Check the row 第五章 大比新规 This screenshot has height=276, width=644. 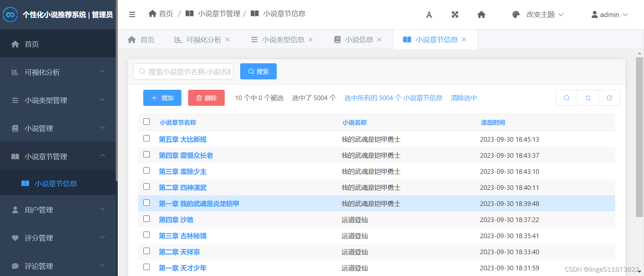(147, 138)
